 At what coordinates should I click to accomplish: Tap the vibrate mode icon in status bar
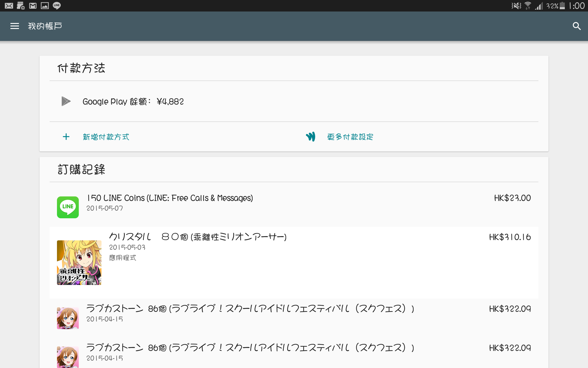(x=516, y=6)
